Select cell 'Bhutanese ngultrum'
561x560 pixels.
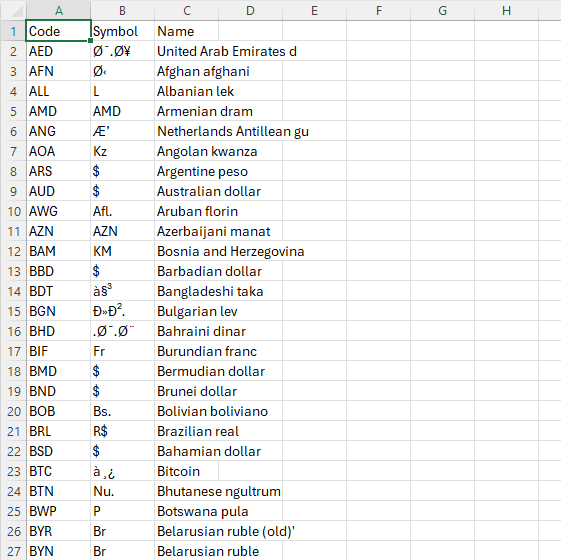pyautogui.click(x=186, y=491)
